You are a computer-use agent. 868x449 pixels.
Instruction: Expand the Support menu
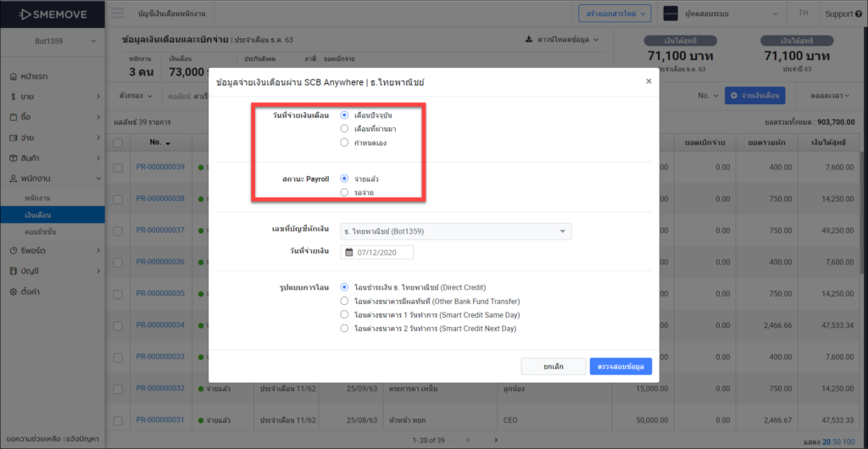tap(843, 14)
